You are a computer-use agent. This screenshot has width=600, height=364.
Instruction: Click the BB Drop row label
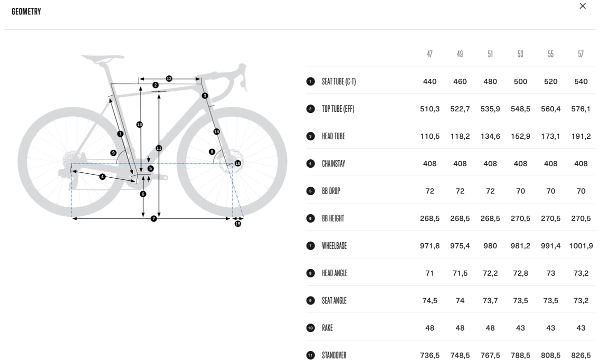point(331,191)
